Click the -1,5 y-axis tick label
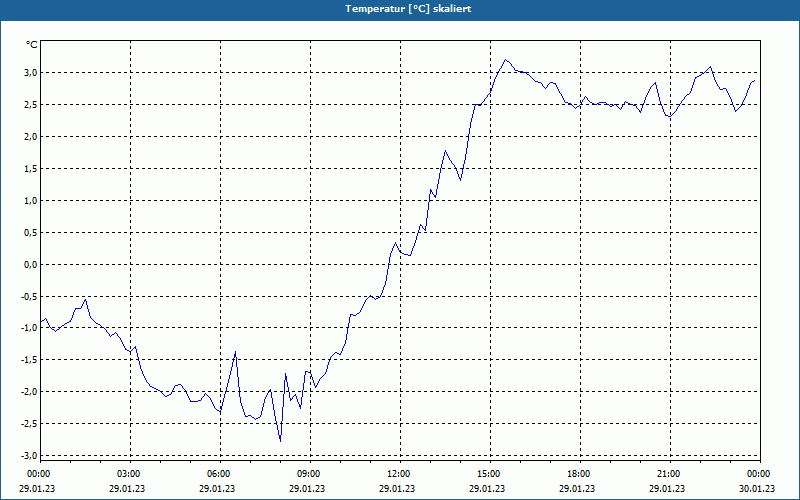 [x=30, y=360]
